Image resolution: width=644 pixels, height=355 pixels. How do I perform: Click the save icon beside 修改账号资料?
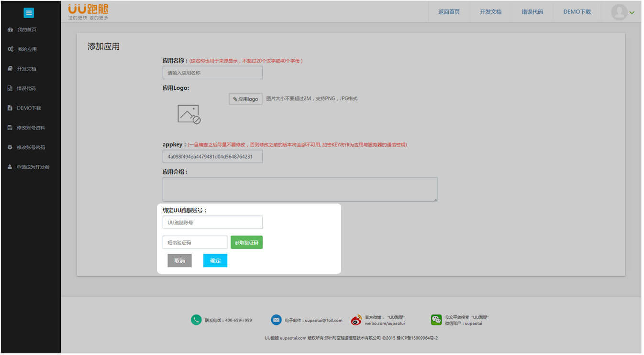click(x=10, y=128)
